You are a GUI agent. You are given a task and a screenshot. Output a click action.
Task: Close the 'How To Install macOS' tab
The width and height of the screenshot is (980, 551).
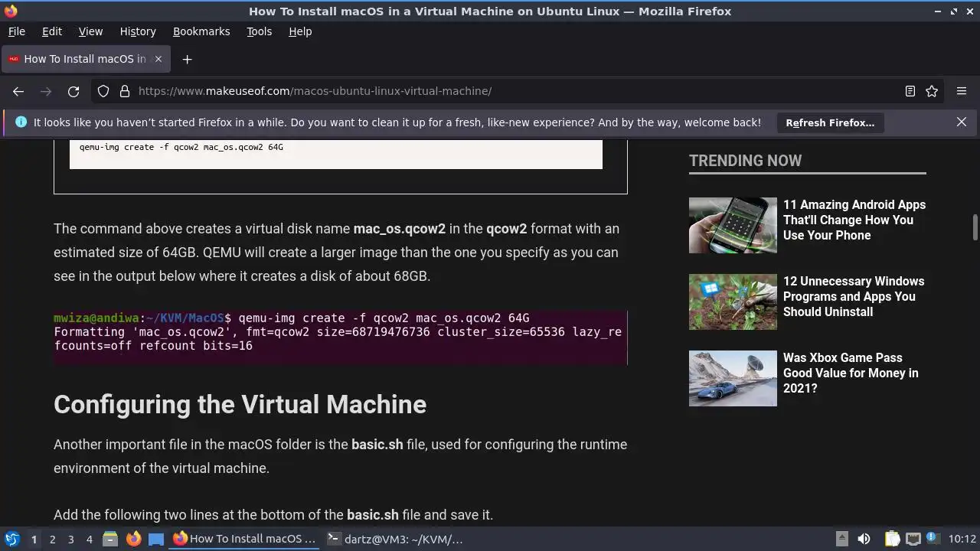tap(158, 59)
